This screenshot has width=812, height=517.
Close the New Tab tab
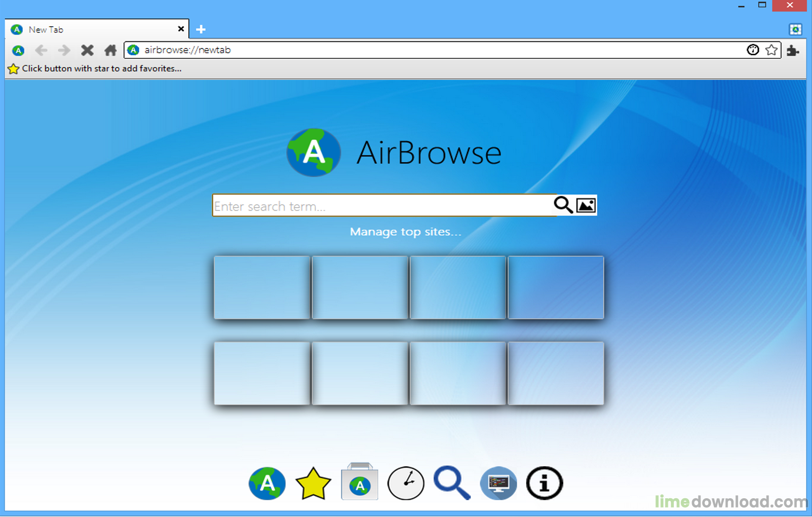181,29
